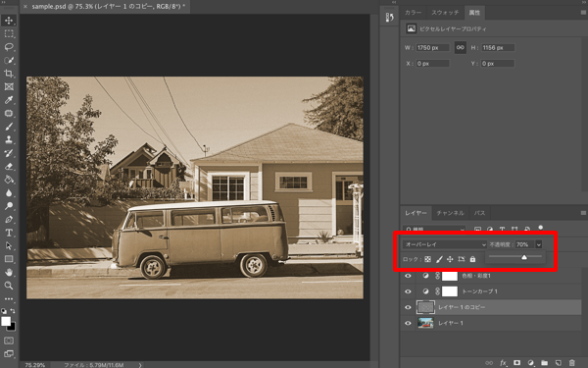Select the Lasso tool
Viewport: 588px width, 368px height.
pos(9,47)
